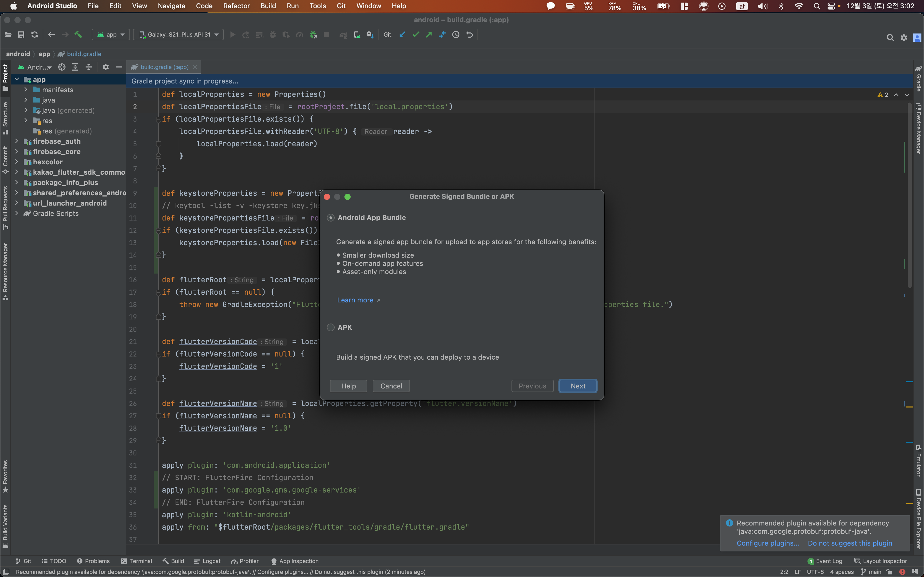Select the Android App Bundle radio option
Image resolution: width=924 pixels, height=577 pixels.
pyautogui.click(x=331, y=217)
